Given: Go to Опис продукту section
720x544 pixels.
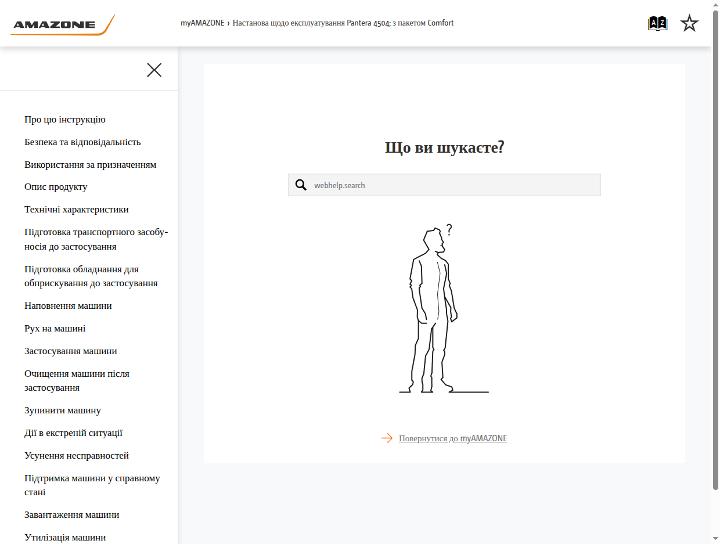Looking at the screenshot, I should 56,187.
